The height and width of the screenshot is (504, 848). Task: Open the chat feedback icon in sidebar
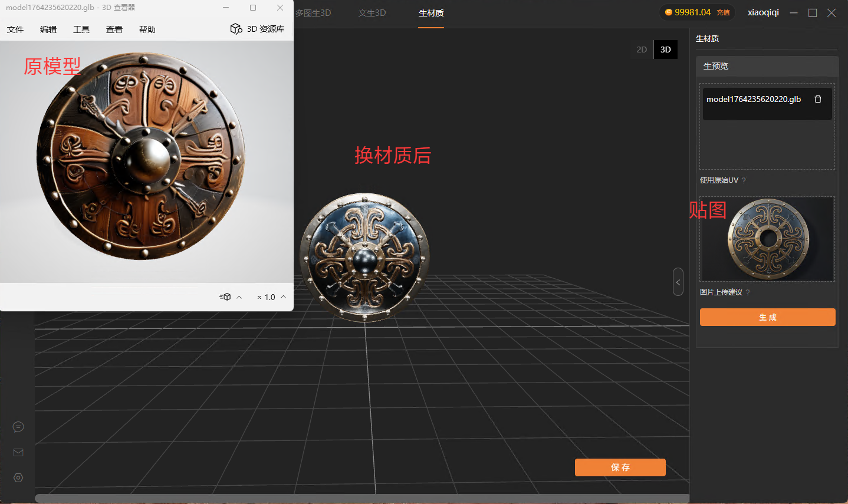pyautogui.click(x=18, y=427)
